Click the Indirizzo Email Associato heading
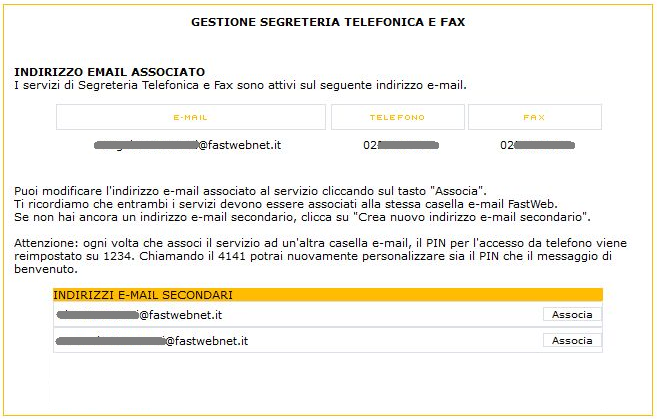This screenshot has width=657, height=419. (x=110, y=72)
